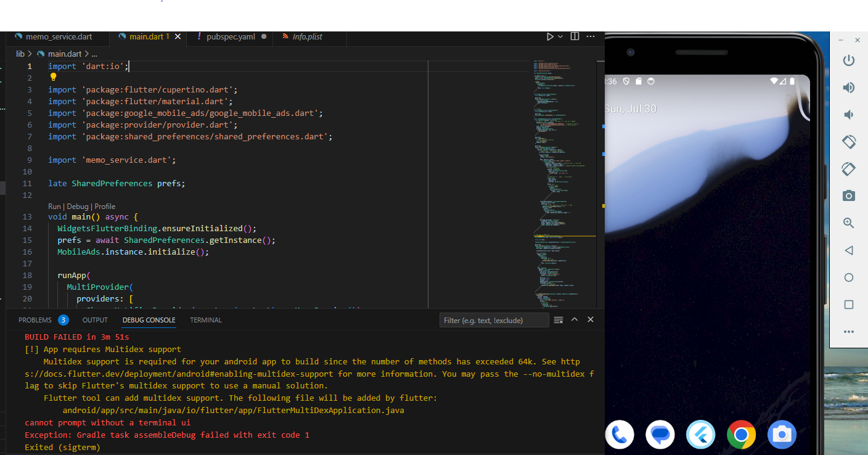The height and width of the screenshot is (455, 868).
Task: Click the problems count badge showing 3
Action: tap(63, 320)
